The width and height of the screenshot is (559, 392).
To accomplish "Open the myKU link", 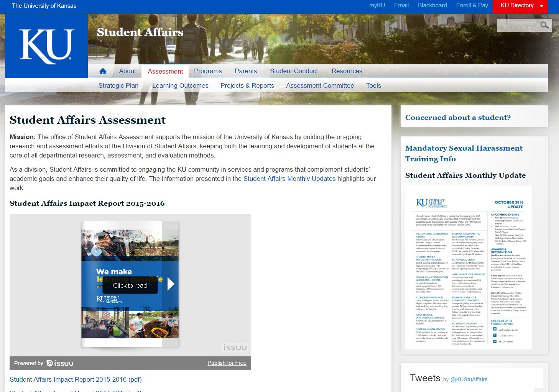I will tap(377, 5).
